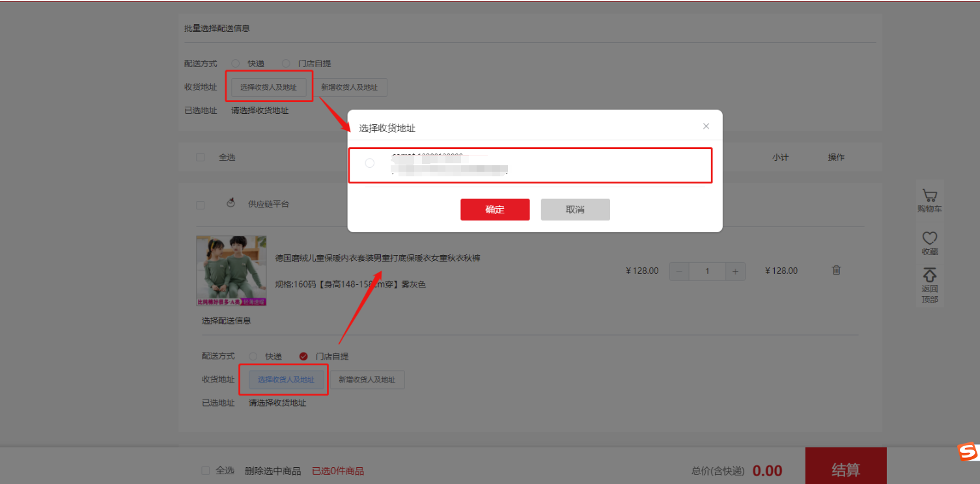Click the gray 取消 cancel button
The image size is (980, 484).
[x=575, y=209]
